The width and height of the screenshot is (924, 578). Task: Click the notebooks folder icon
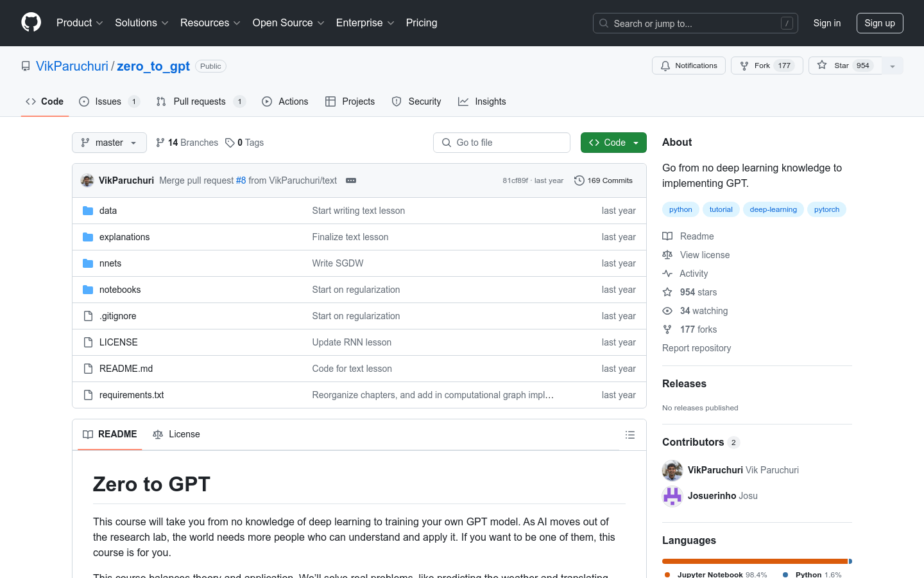(88, 290)
